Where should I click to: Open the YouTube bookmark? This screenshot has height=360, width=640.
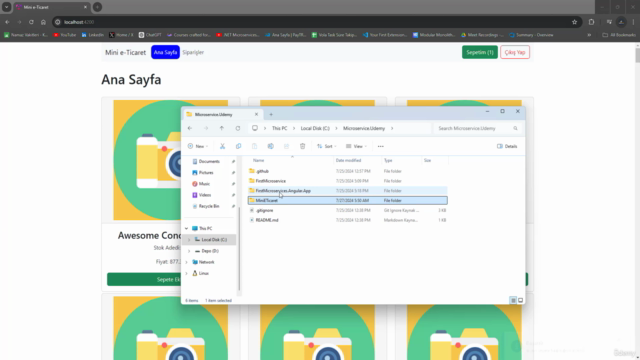[x=65, y=35]
